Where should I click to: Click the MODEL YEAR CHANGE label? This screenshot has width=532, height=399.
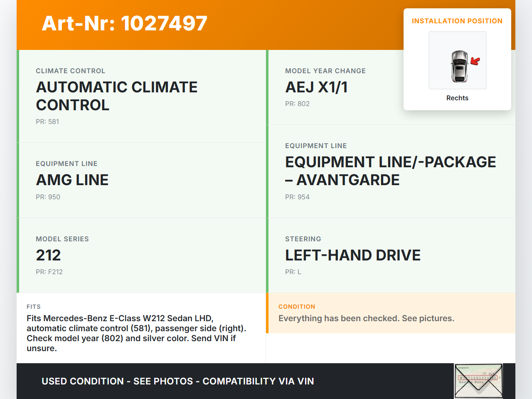(x=325, y=71)
